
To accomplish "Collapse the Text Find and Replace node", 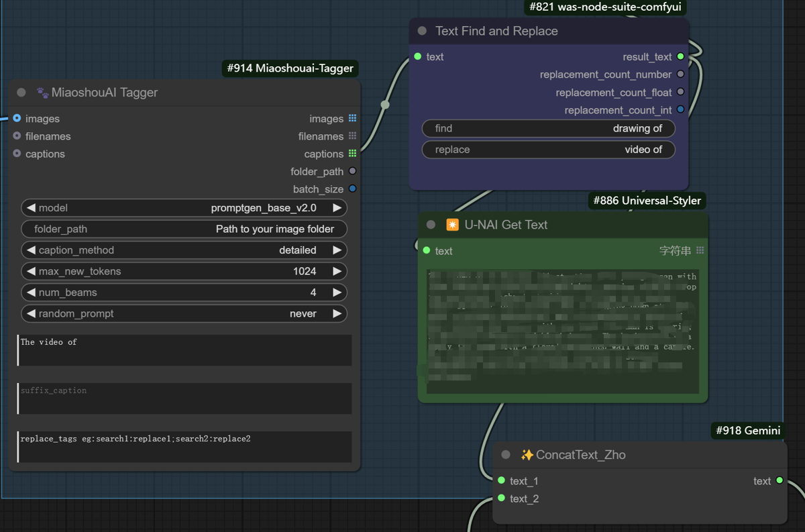I will coord(422,31).
